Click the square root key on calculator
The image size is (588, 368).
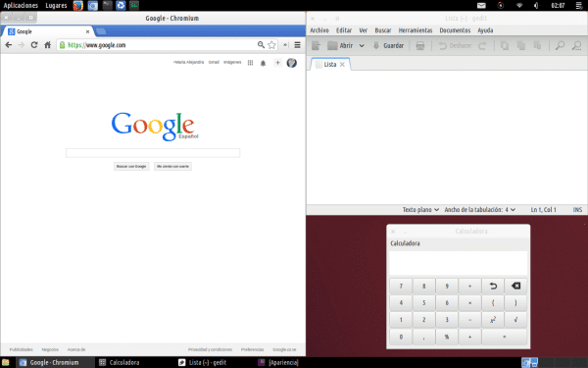pyautogui.click(x=516, y=320)
